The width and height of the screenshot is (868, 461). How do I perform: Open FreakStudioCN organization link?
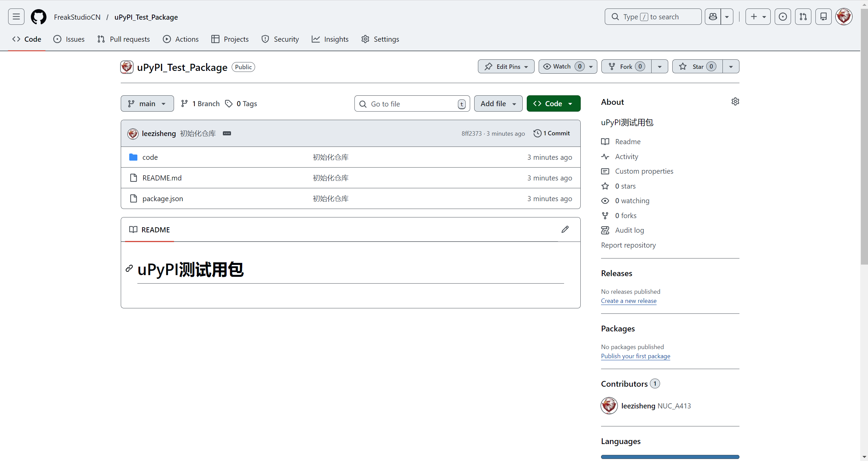(x=77, y=17)
